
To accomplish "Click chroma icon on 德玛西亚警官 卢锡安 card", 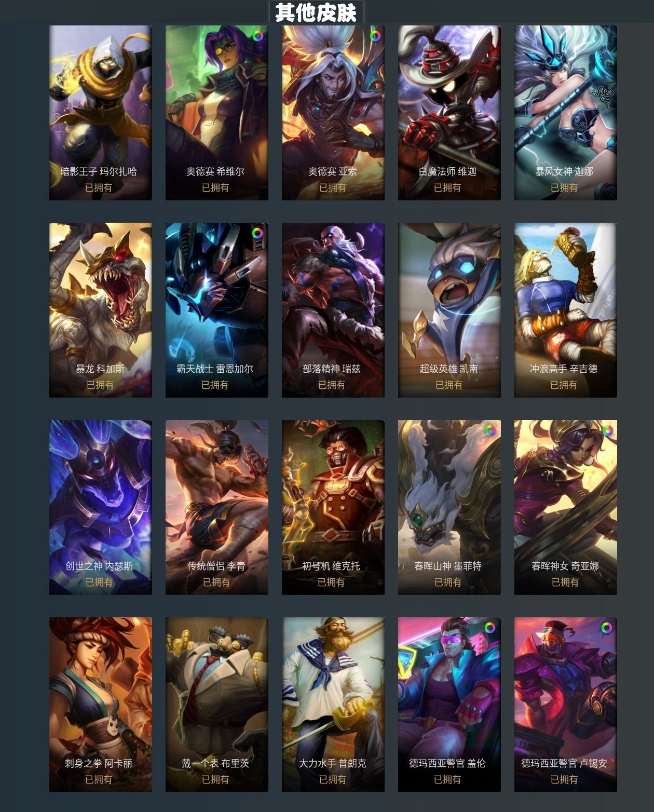I will point(607,628).
